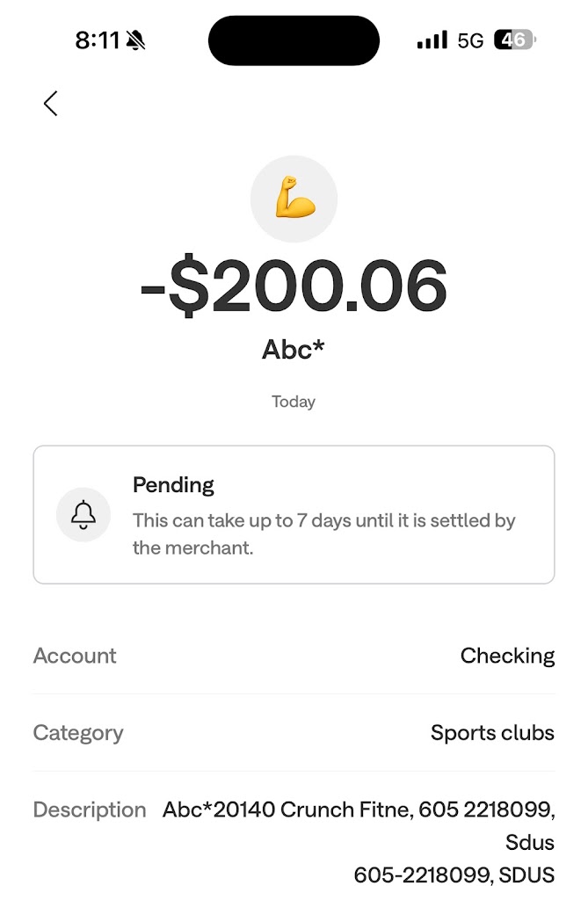Tap the 5G network indicator
This screenshot has height=900, width=588.
pyautogui.click(x=470, y=40)
